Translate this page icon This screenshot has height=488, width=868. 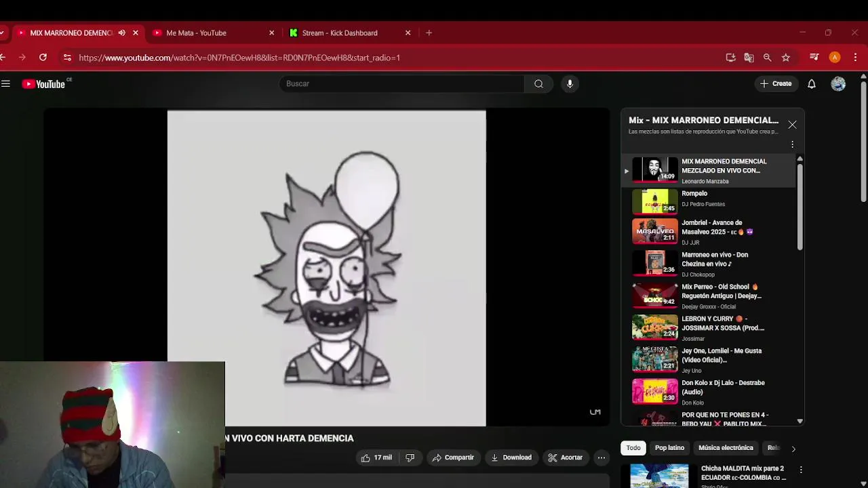point(749,58)
